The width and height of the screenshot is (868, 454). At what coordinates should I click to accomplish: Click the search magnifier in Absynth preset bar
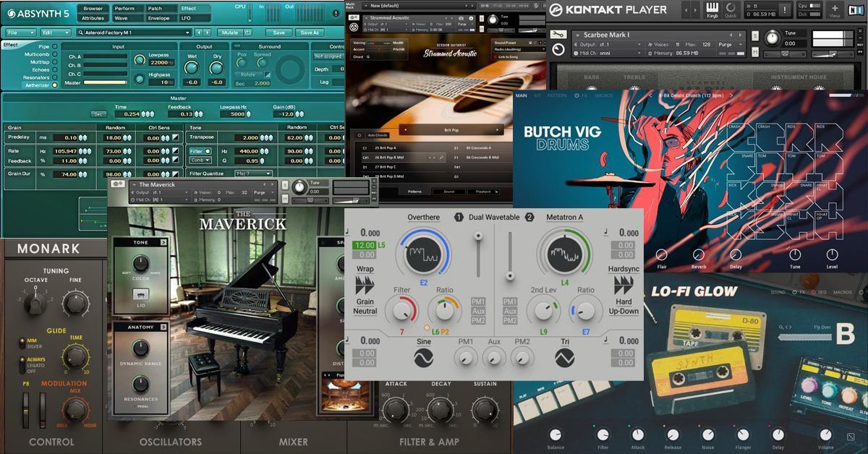[x=82, y=33]
